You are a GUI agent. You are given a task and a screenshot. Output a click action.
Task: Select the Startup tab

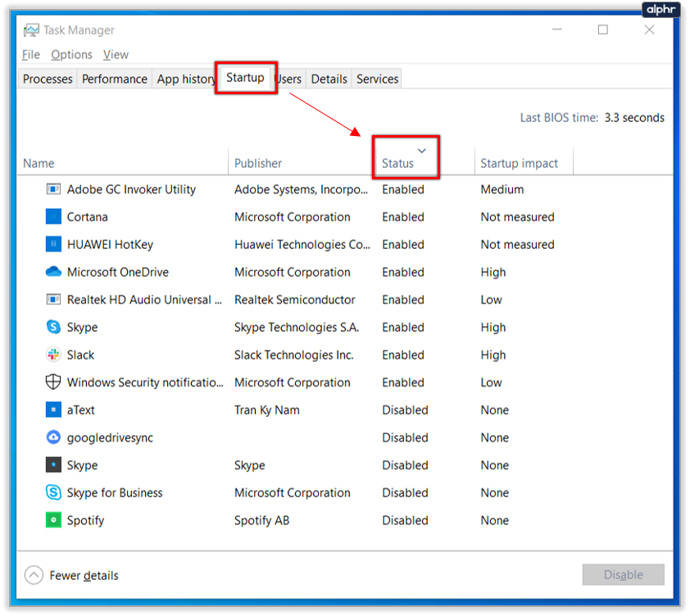coord(245,78)
